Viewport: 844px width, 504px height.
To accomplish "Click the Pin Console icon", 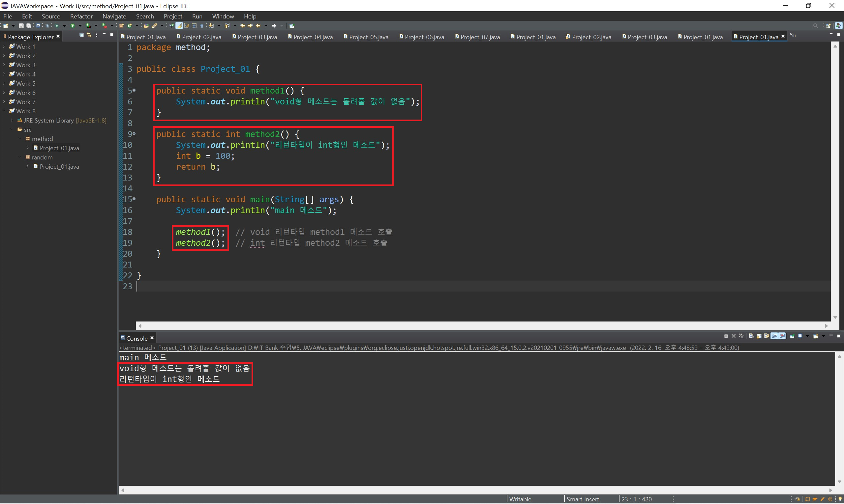I will [792, 336].
